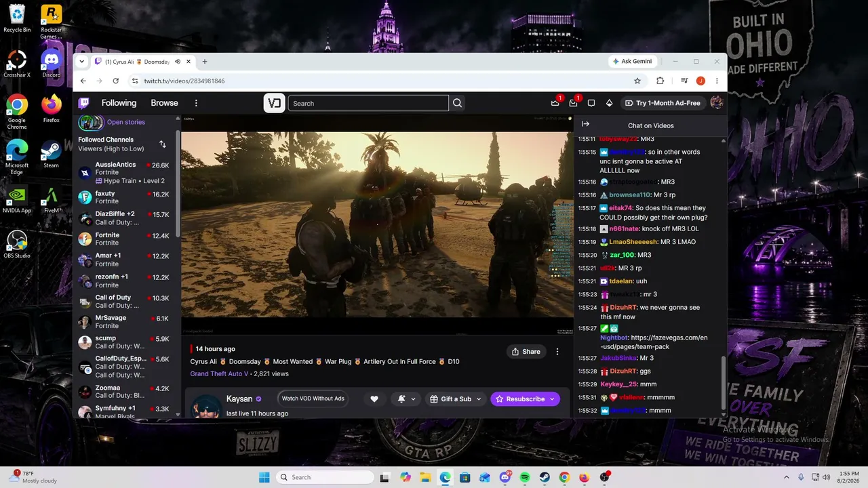Open the Twitch user avatar menu

[716, 103]
